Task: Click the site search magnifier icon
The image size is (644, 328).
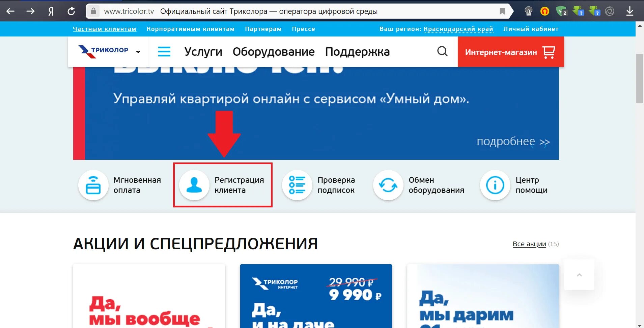Action: [442, 51]
